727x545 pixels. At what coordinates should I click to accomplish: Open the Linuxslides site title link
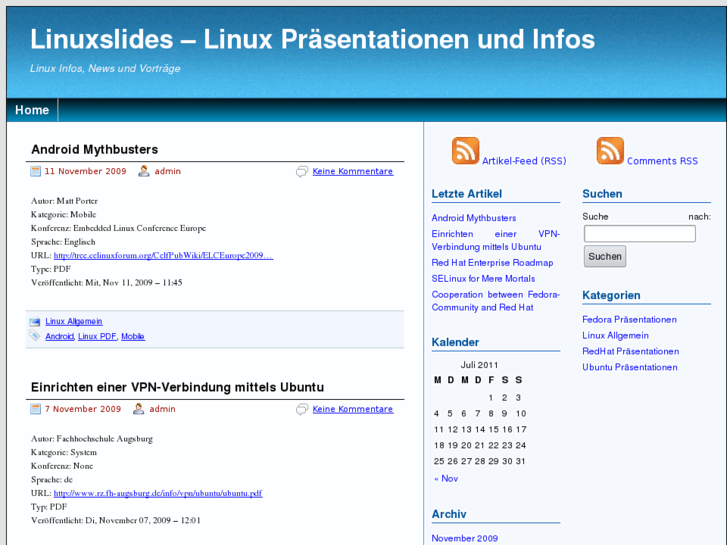(312, 39)
